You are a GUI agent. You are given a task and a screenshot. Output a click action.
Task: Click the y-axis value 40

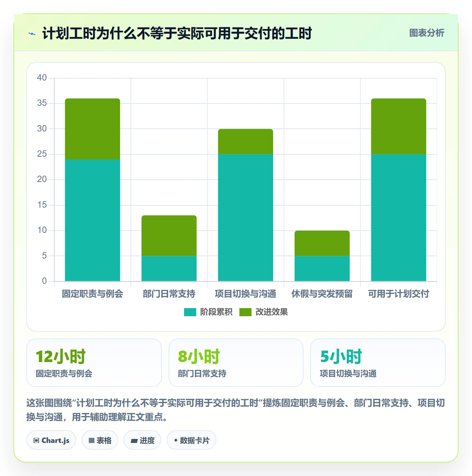pyautogui.click(x=42, y=78)
